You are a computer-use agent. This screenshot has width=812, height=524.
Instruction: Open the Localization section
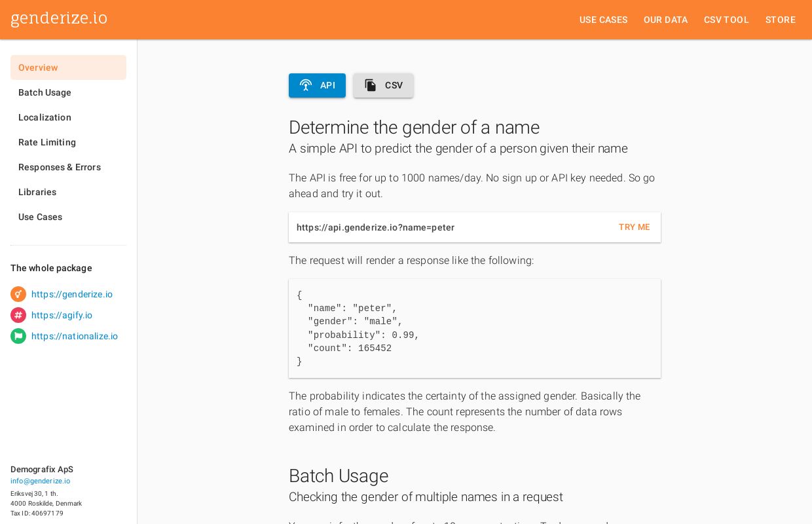click(68, 117)
